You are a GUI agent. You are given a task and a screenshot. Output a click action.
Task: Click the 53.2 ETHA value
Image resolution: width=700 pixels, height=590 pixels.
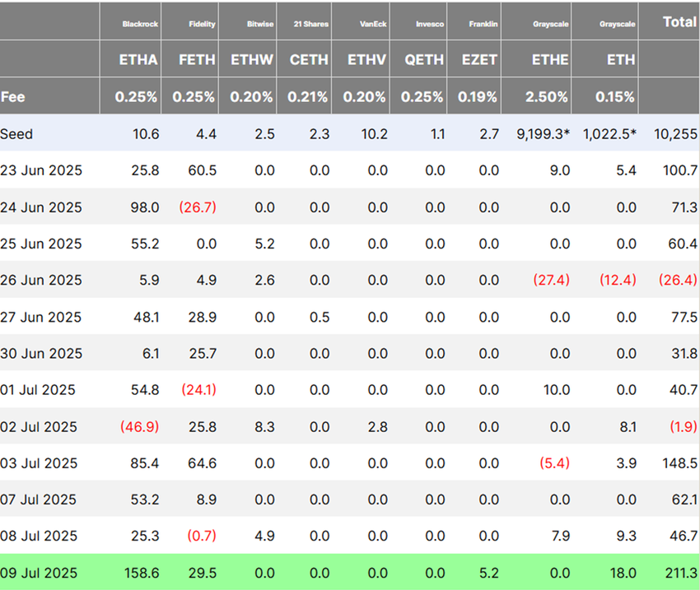145,499
